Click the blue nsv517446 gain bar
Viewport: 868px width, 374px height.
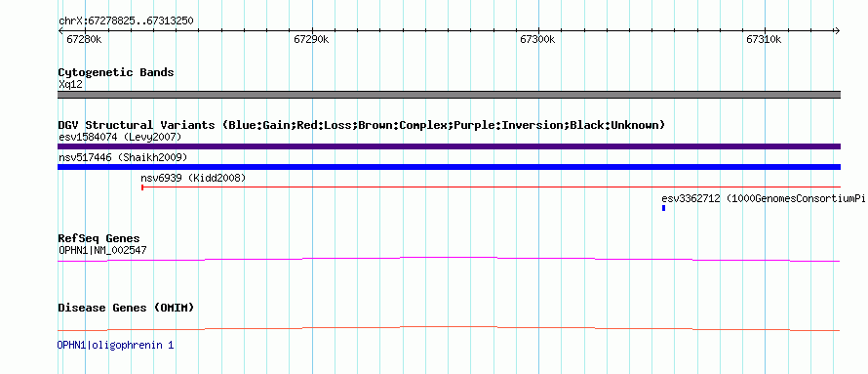pos(449,167)
